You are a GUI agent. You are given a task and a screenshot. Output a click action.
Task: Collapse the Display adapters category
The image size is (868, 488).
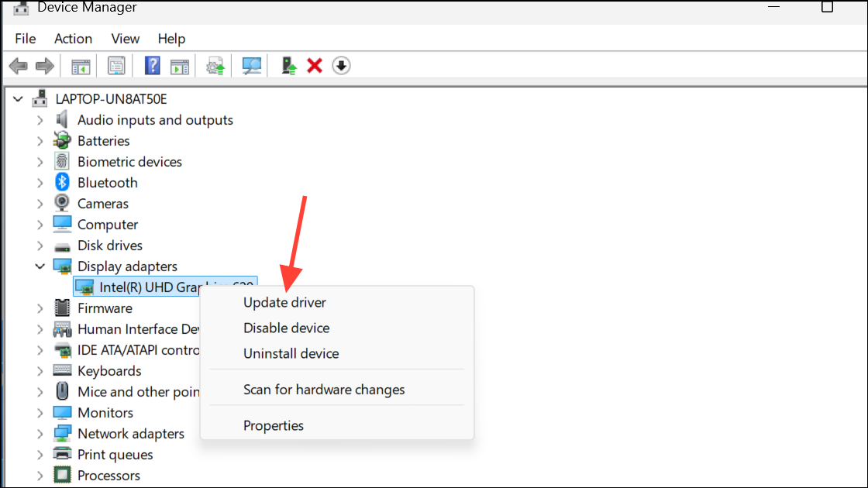pos(40,266)
